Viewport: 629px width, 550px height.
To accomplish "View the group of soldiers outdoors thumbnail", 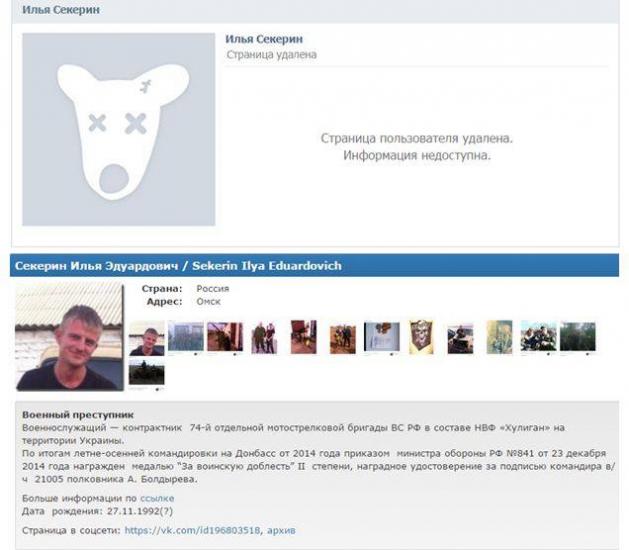I will [538, 336].
